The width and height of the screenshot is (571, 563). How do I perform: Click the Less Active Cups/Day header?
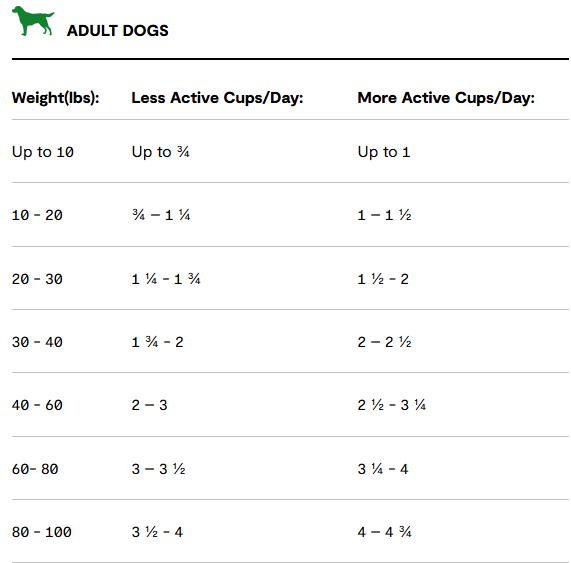[x=217, y=98]
